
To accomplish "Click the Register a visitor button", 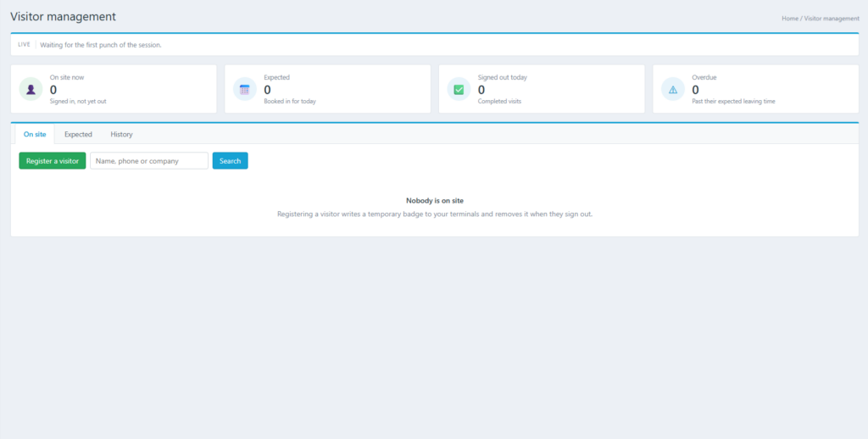I will tap(53, 160).
